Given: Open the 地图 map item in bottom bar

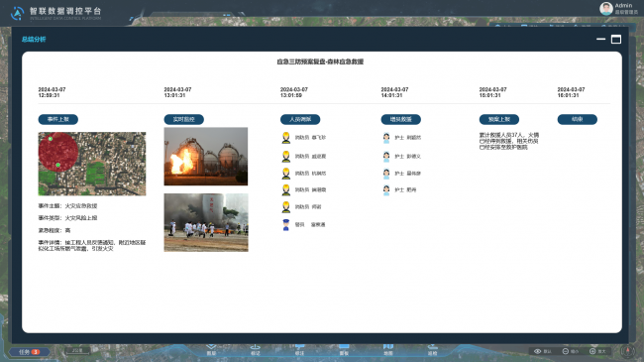Looking at the screenshot, I should (388, 350).
